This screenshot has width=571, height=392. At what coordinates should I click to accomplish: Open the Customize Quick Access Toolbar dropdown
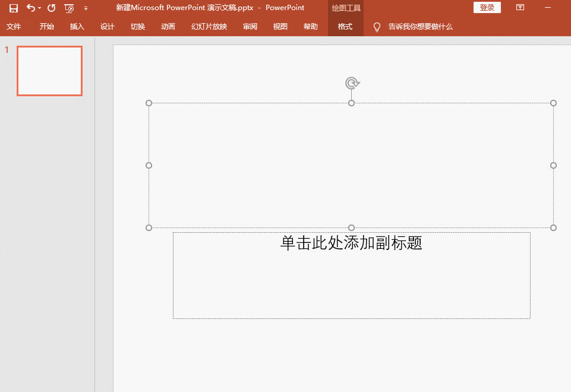click(86, 8)
